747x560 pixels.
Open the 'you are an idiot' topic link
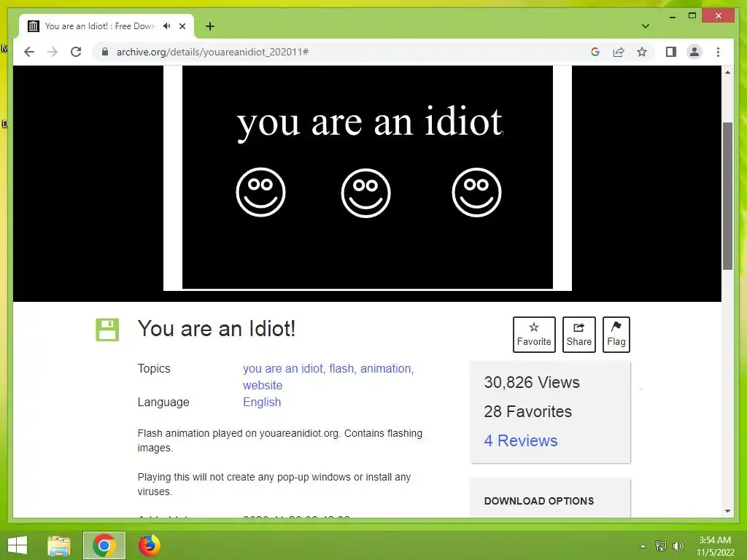click(x=283, y=368)
